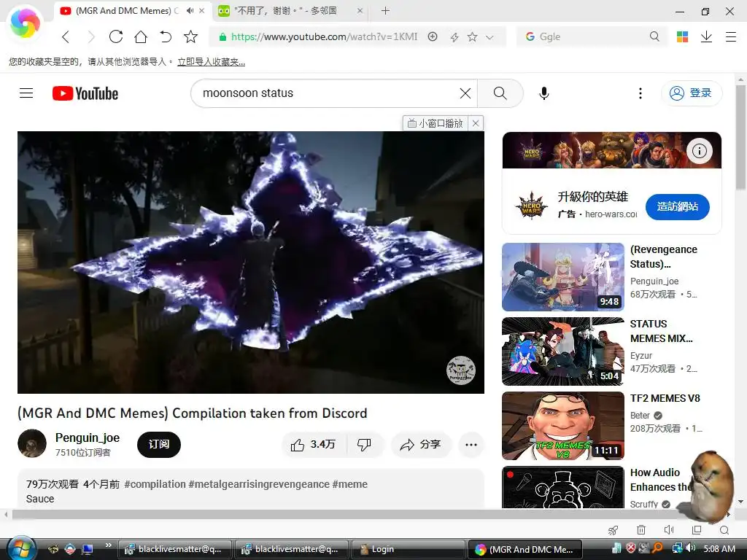Close the 小窗口播放 popup with its X
Screen dimensions: 747x560
click(476, 123)
